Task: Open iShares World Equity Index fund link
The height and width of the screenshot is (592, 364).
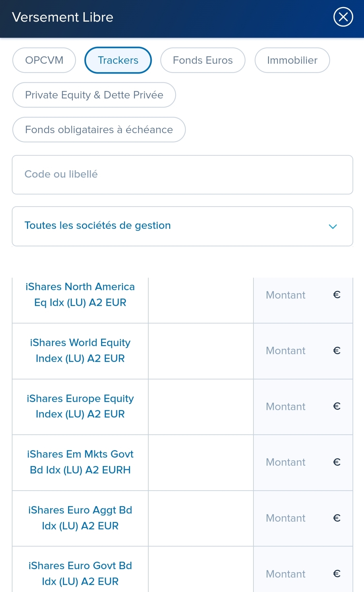Action: [80, 350]
